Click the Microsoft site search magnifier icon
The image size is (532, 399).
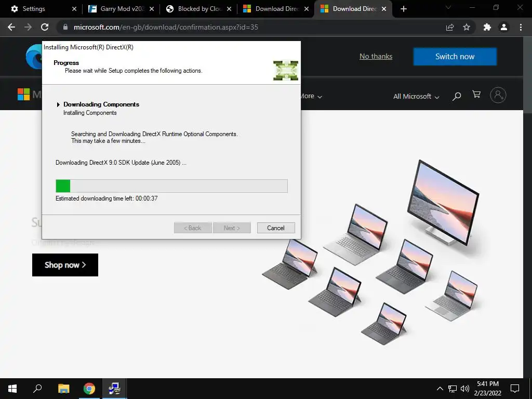[457, 96]
